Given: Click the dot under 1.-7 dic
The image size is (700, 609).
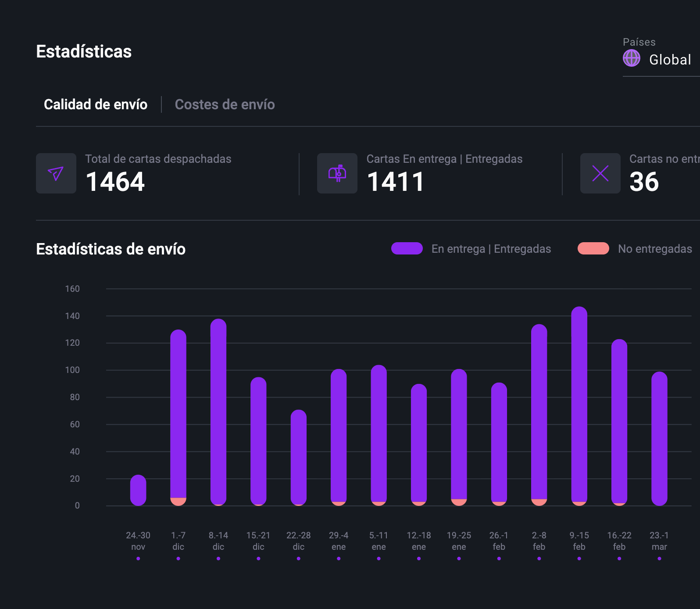Looking at the screenshot, I should tap(178, 559).
